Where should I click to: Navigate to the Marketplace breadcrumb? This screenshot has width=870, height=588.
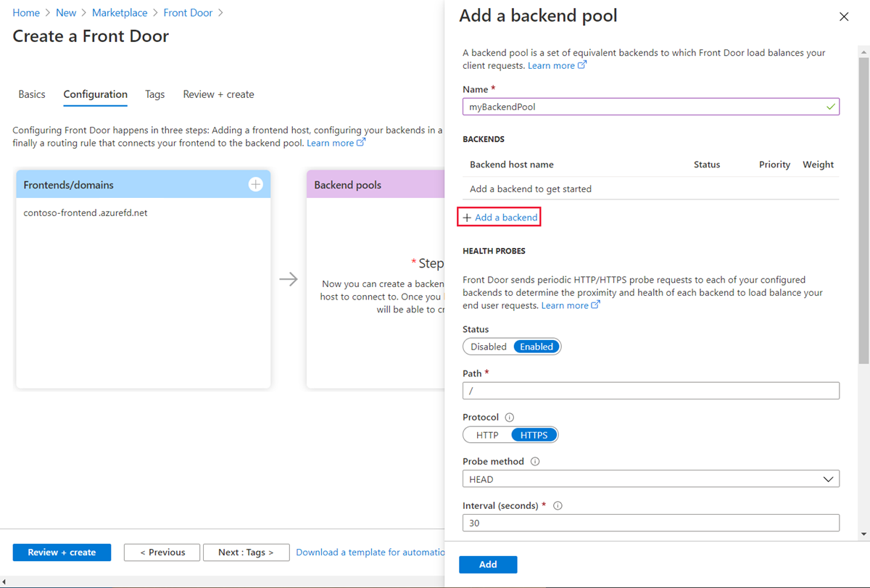click(119, 12)
